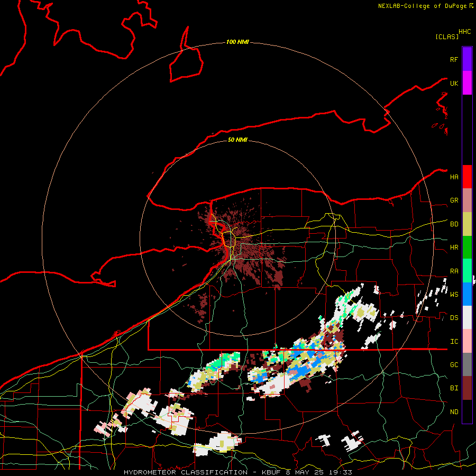
Task: Click the HA legend label
Action: pyautogui.click(x=454, y=177)
